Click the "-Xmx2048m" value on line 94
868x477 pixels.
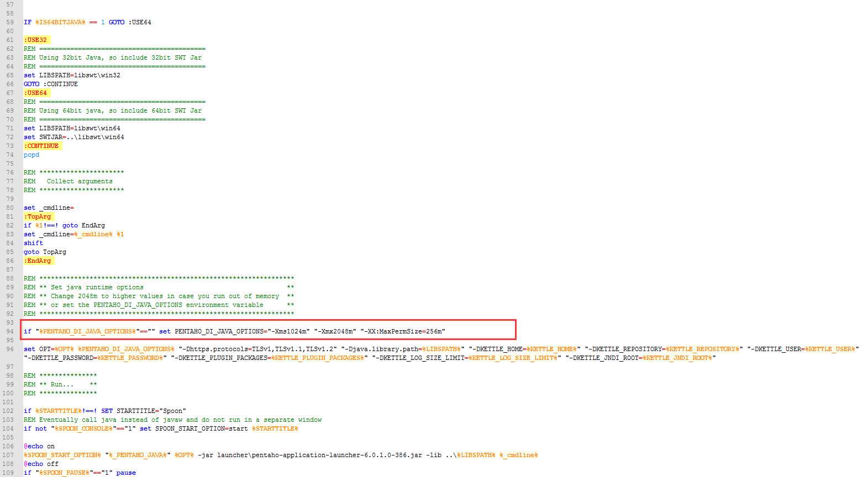click(x=335, y=331)
